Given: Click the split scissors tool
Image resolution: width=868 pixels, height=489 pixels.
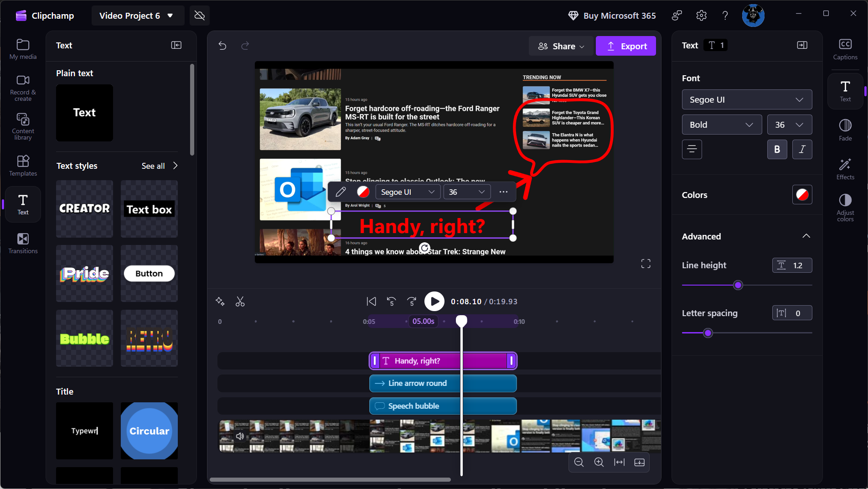Looking at the screenshot, I should point(240,302).
